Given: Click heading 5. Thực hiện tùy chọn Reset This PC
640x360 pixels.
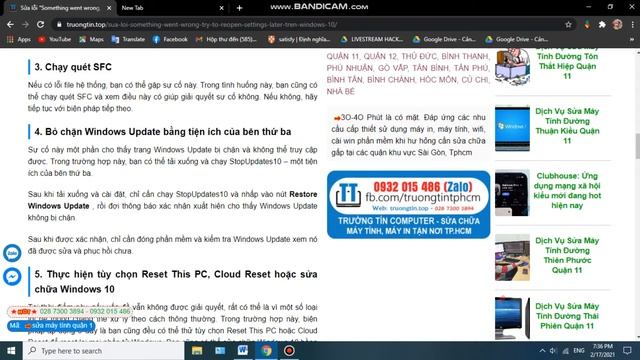Looking at the screenshot, I should (x=176, y=282).
